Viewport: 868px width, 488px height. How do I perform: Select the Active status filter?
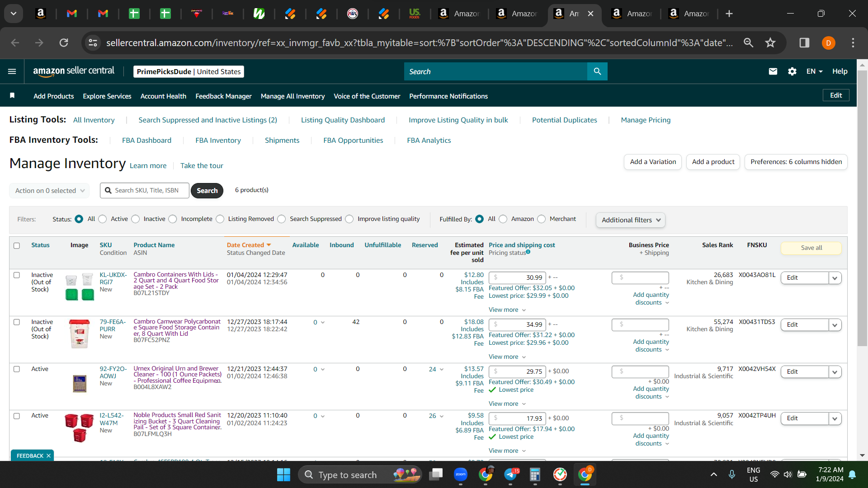point(103,219)
